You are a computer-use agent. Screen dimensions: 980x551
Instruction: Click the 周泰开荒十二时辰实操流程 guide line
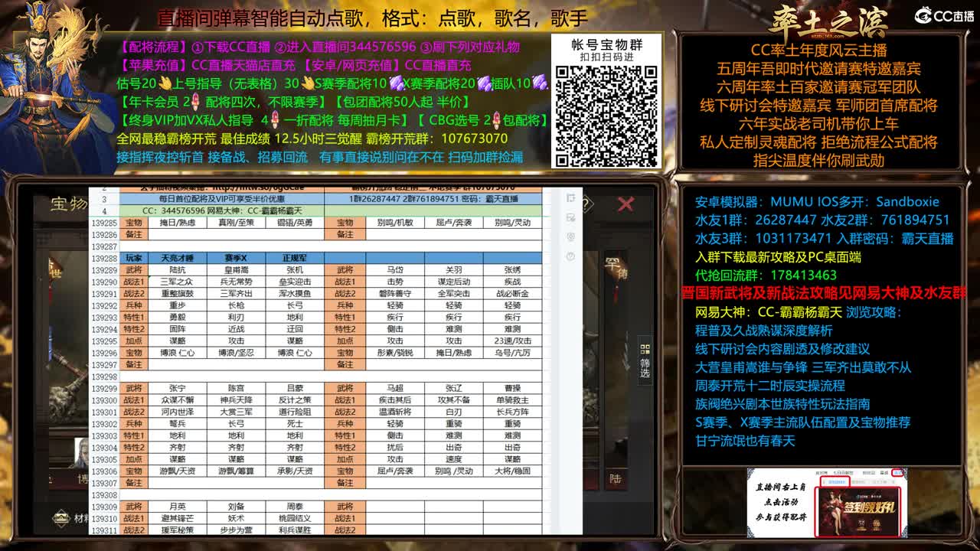[x=770, y=386]
